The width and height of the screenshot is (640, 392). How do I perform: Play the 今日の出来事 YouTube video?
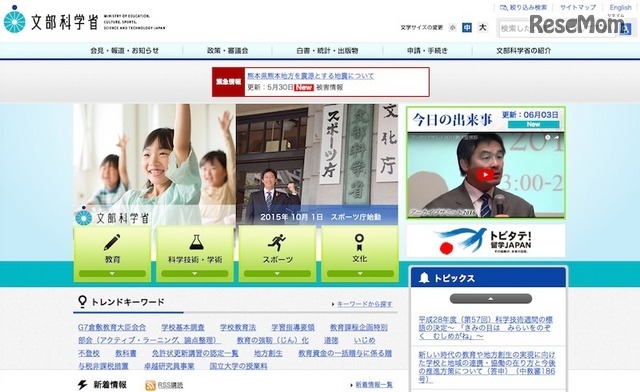[485, 175]
